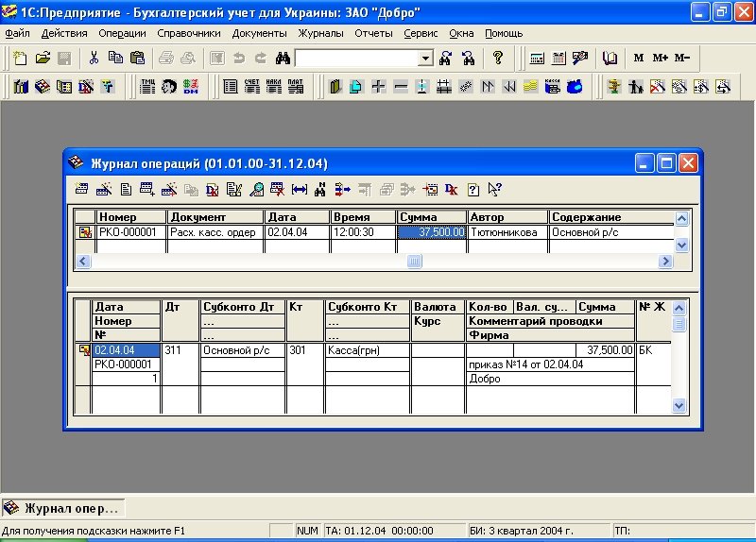Click the Касса(грн) Субконто Кт cell

pos(368,350)
